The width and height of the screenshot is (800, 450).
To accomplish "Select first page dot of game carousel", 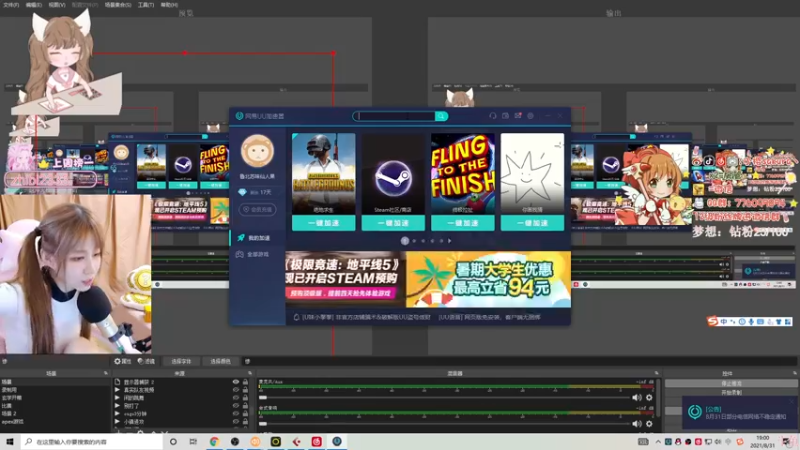I will tap(405, 241).
